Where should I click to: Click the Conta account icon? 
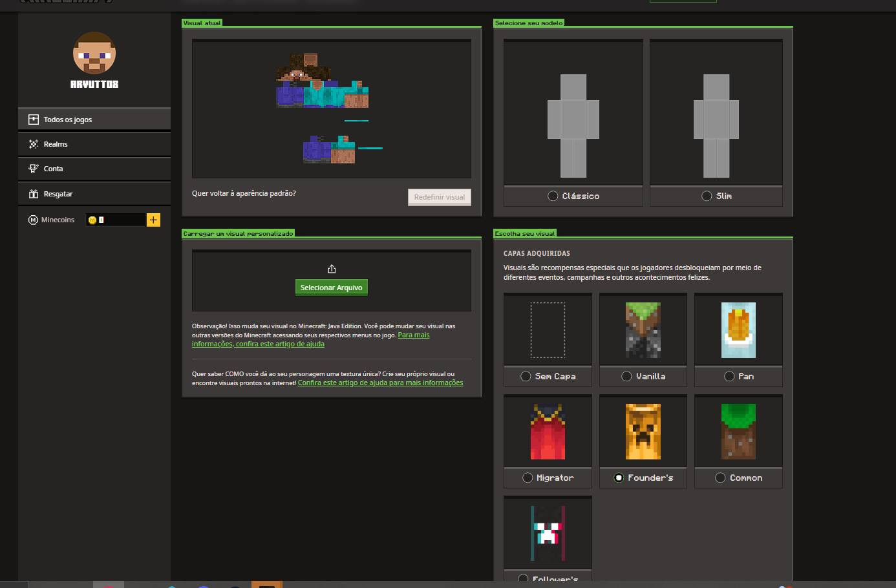pyautogui.click(x=34, y=169)
